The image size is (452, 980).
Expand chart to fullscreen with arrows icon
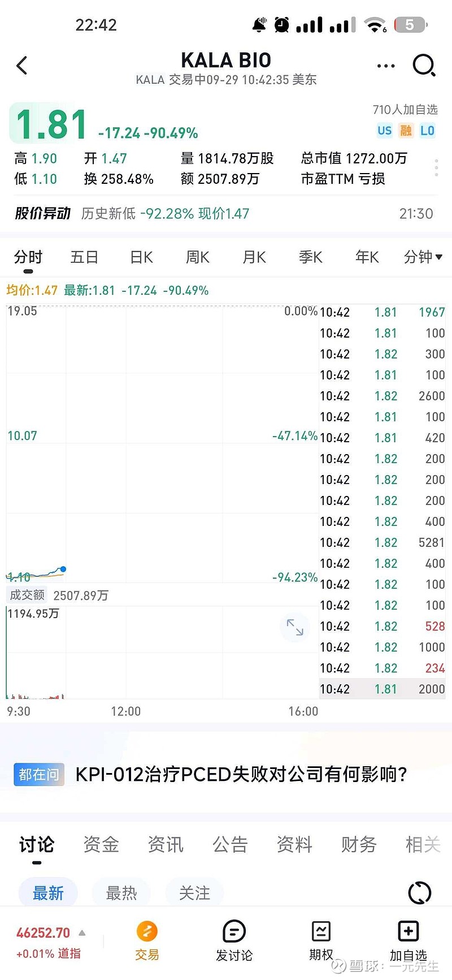coord(295,627)
